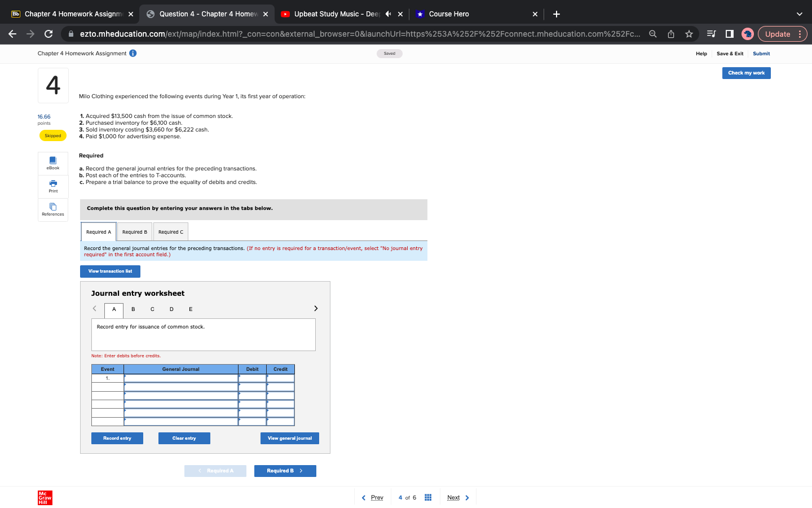
Task: Click 'Record entry for issuance of common stock.' text
Action: (151, 327)
